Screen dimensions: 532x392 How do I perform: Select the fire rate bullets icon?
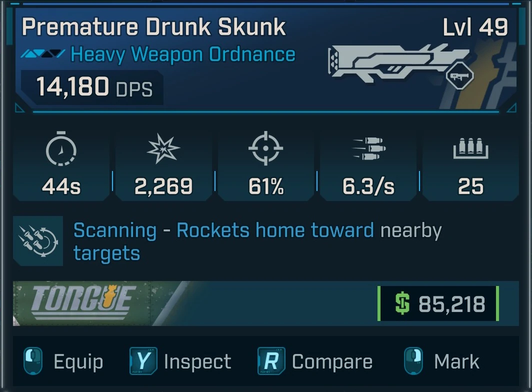(x=369, y=148)
